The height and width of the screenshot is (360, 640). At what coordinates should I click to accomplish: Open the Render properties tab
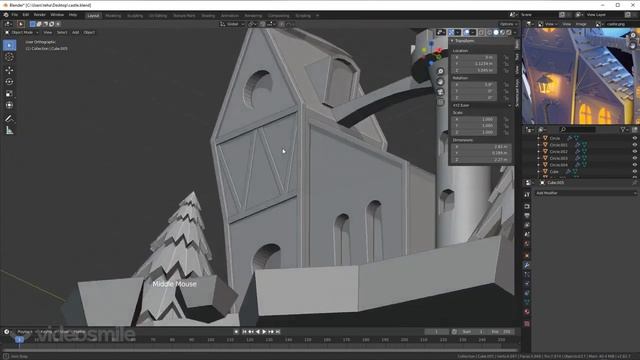point(527,206)
